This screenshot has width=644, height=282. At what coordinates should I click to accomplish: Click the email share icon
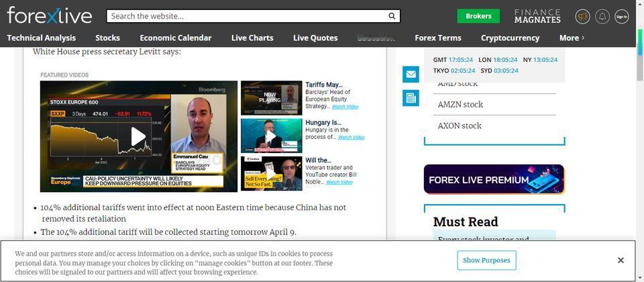pyautogui.click(x=411, y=75)
